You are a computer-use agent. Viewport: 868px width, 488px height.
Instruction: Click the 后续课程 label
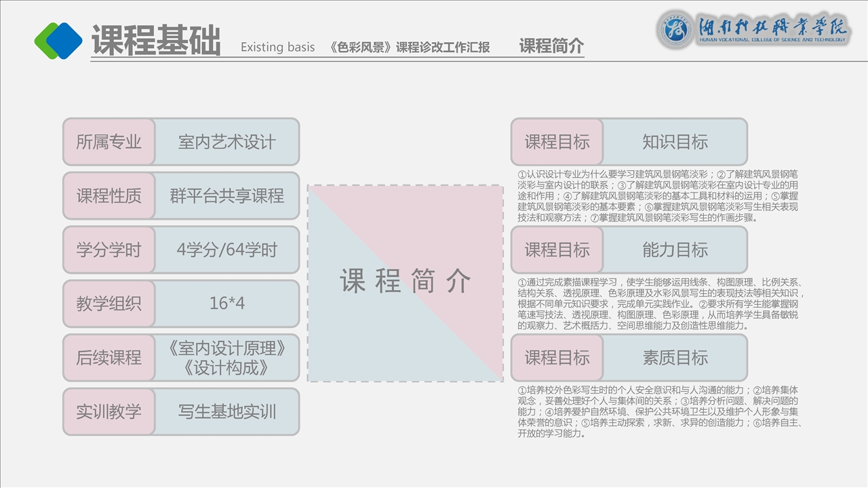tap(109, 357)
